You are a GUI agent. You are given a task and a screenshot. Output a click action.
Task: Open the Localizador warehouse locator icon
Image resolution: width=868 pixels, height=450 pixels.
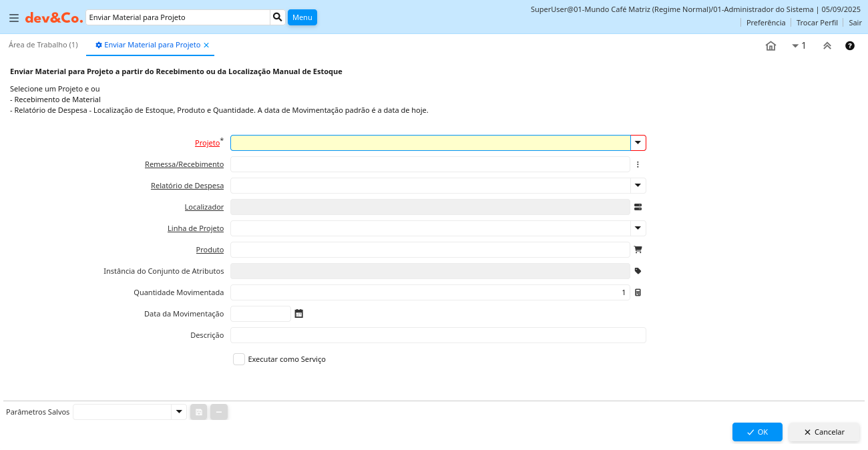(x=638, y=207)
